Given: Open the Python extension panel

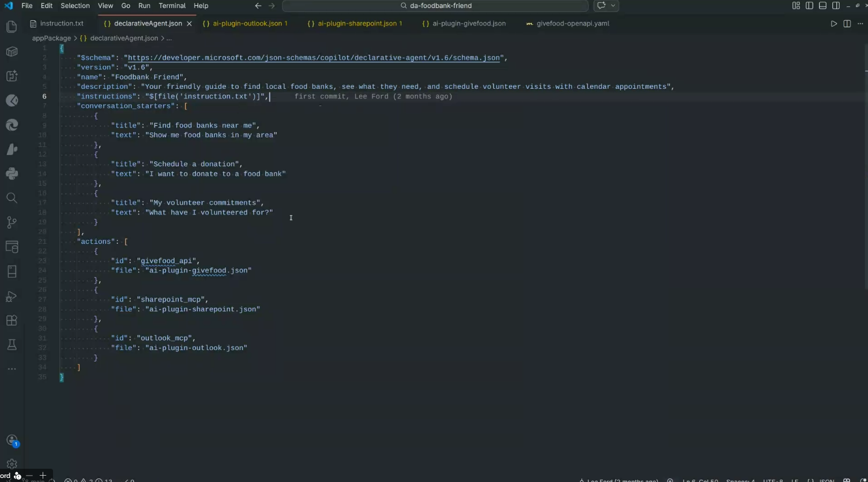Looking at the screenshot, I should (x=12, y=174).
